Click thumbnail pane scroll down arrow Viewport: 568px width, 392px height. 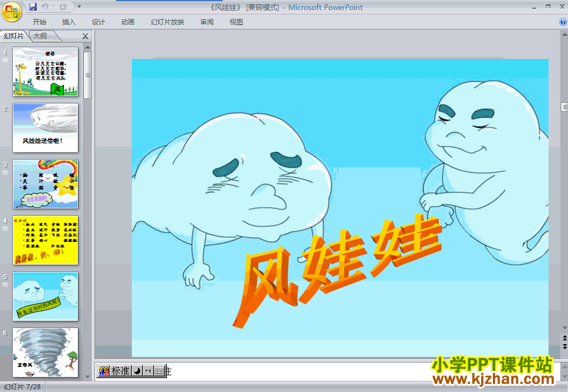click(x=88, y=376)
